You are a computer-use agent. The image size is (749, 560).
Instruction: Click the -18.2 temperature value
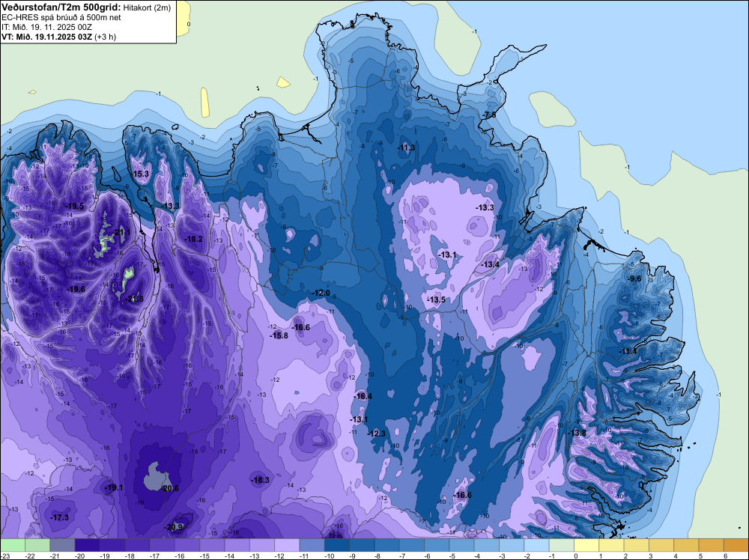click(194, 239)
